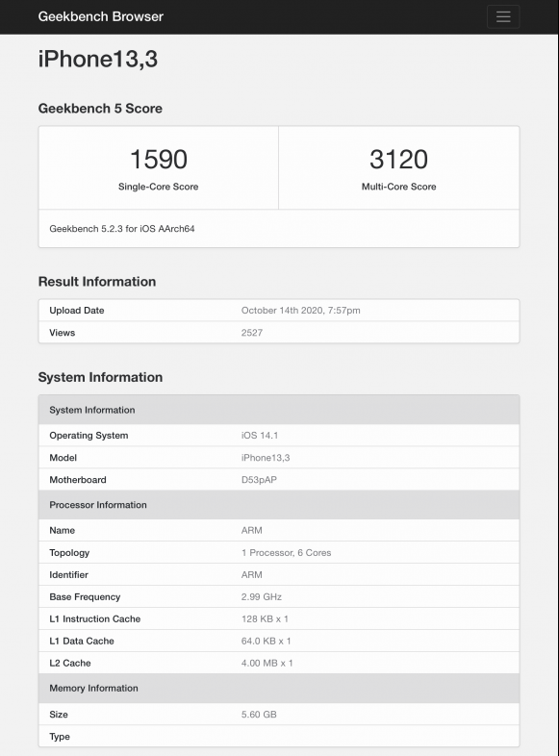Select the October 14th 2020, 7:57pm value
The image size is (559, 756).
300,311
